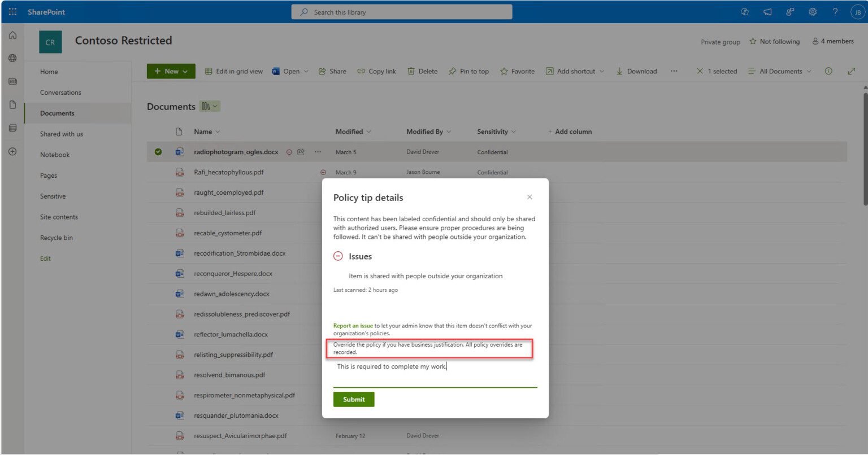Submit the policy override justification
Screen dimensions: 868x455
coord(354,399)
